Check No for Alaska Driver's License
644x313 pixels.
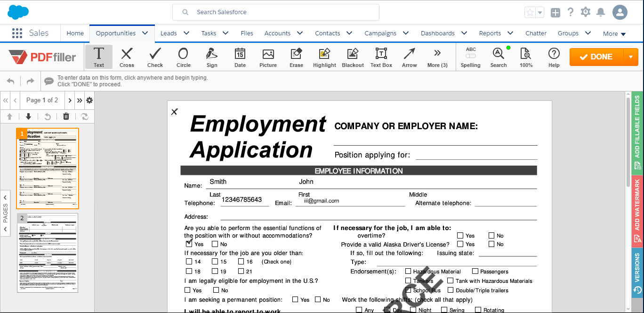491,244
